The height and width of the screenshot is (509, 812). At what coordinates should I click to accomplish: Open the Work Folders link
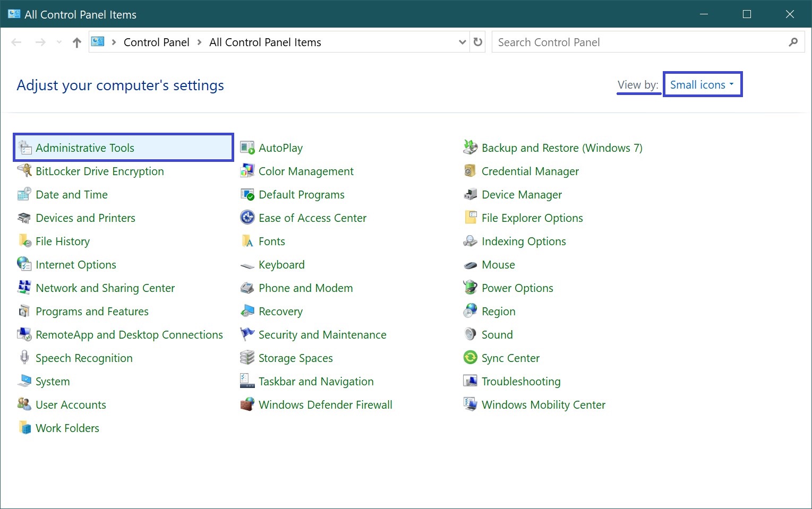coord(67,428)
